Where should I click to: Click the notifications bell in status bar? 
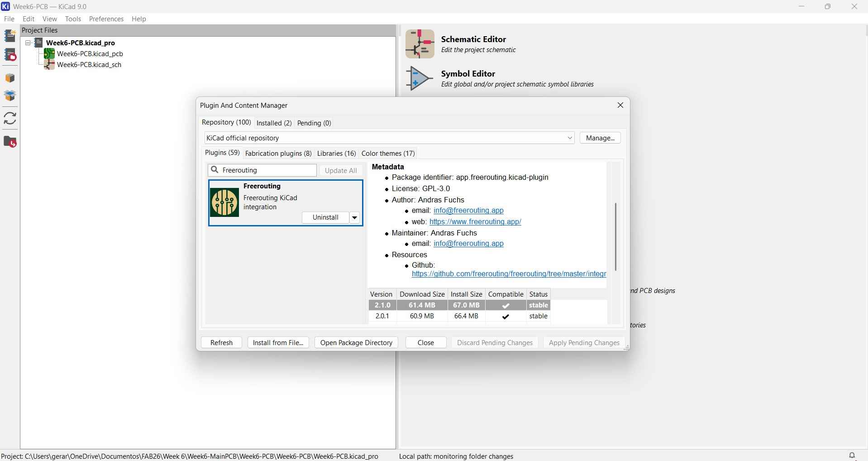click(852, 456)
